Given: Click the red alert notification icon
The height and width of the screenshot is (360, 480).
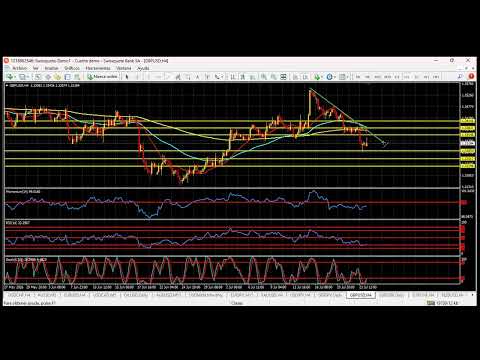Looking at the screenshot, I should (471, 76).
